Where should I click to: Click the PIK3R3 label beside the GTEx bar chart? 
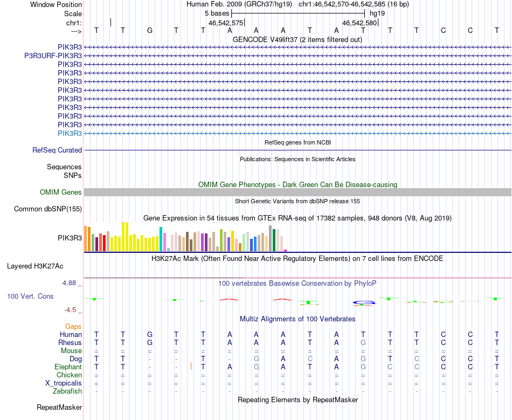[70, 238]
